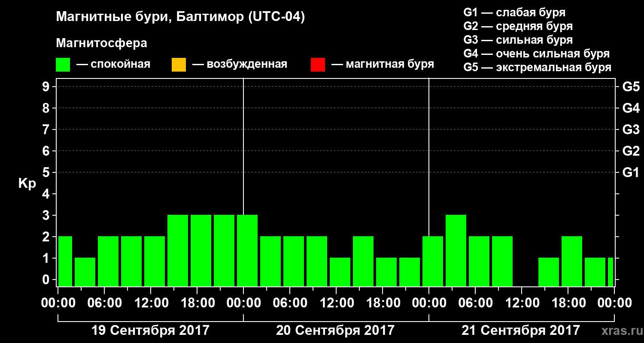Viewport: 644px width, 343px height.
Task: Click the '— магнитная буря' legend label
Action: pos(383,64)
